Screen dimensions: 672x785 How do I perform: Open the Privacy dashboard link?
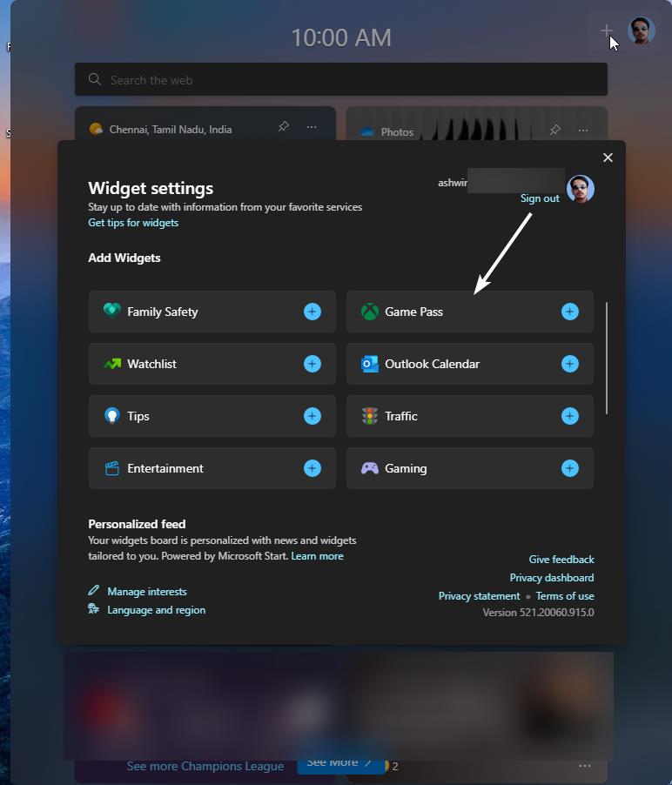552,577
